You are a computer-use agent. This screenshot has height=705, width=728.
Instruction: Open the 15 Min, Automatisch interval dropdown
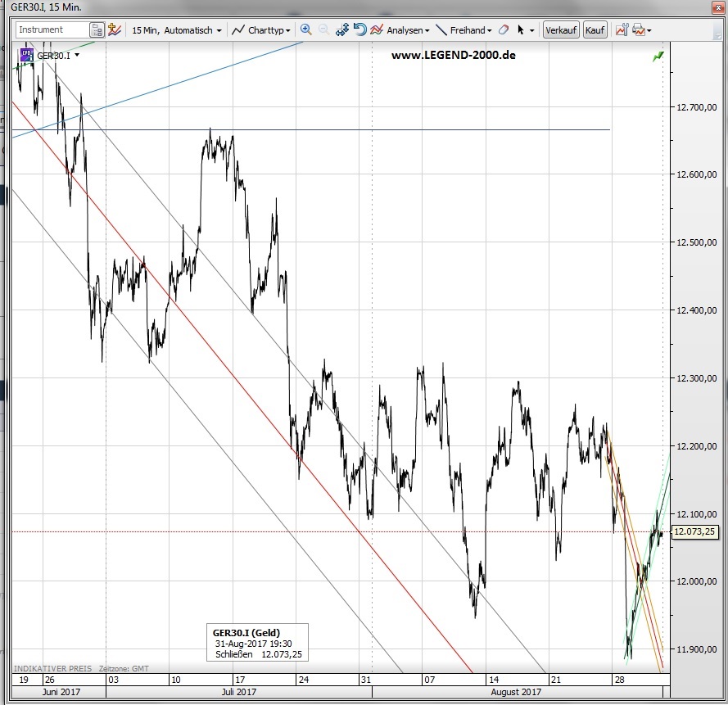coord(177,30)
